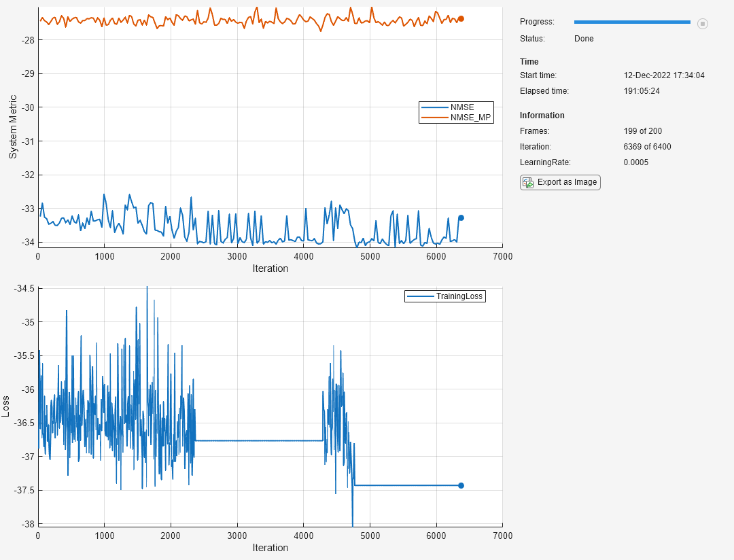
Task: Click the Loss y-axis label
Action: pos(5,406)
